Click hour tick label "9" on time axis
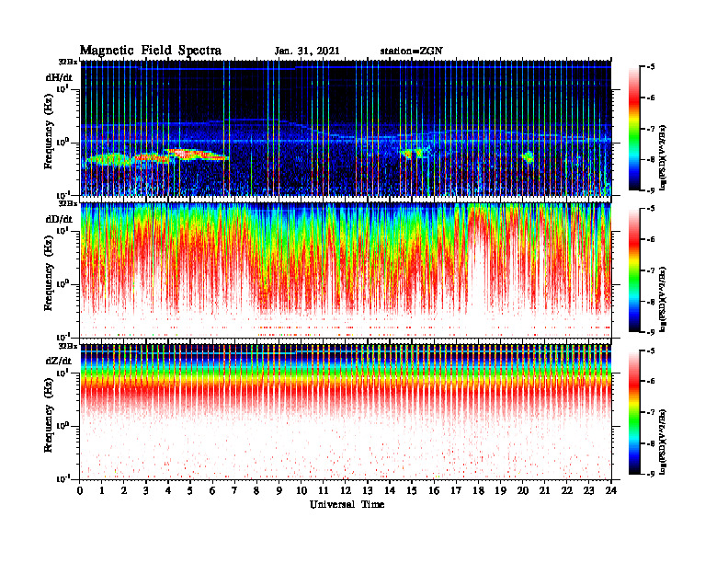This screenshot has height=563, width=728. tap(279, 491)
